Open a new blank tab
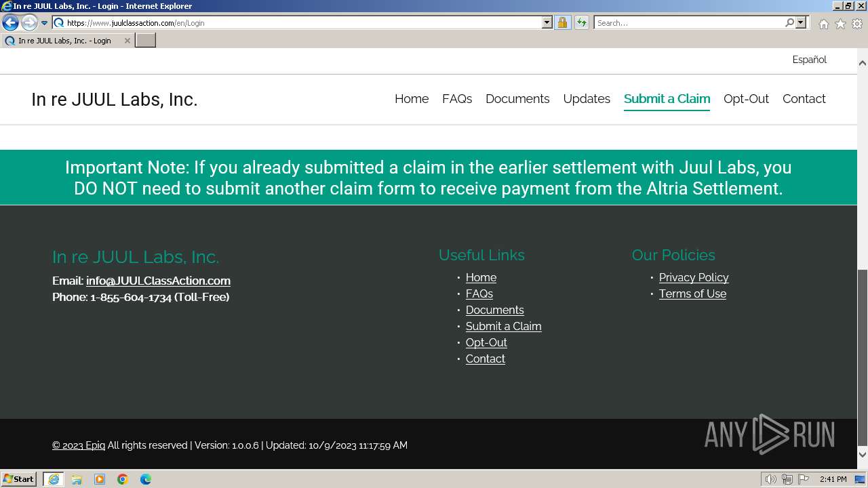This screenshot has height=488, width=868. pos(146,40)
